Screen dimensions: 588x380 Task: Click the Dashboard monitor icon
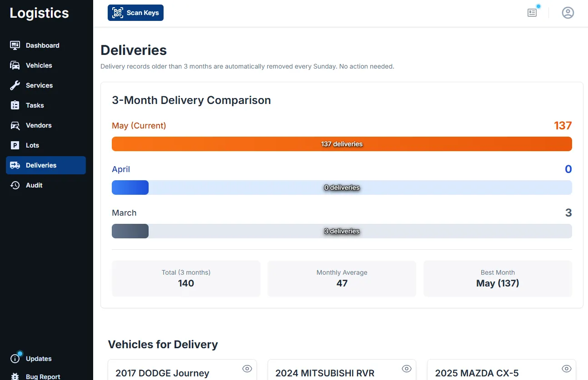click(15, 45)
